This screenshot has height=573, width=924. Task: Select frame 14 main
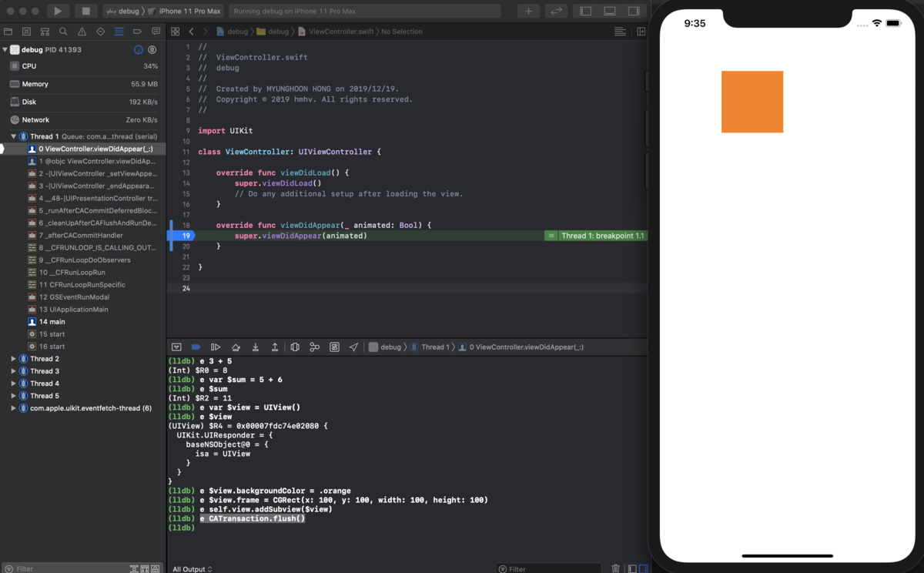(x=83, y=321)
